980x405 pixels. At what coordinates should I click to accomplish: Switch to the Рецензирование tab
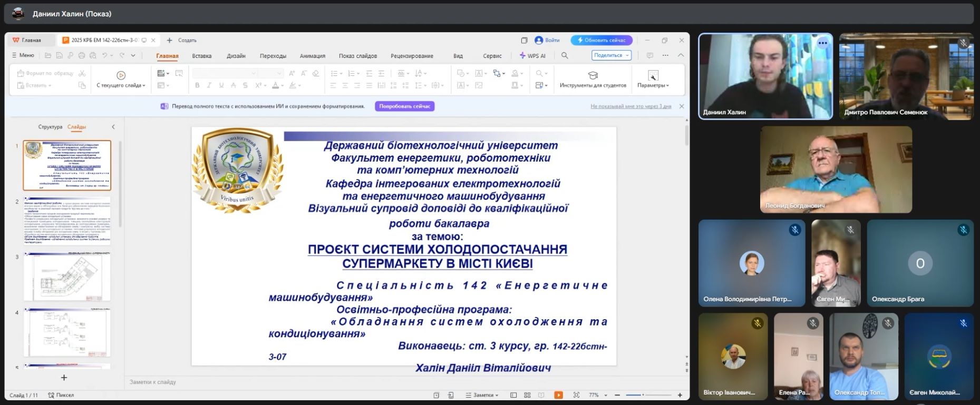click(x=412, y=56)
